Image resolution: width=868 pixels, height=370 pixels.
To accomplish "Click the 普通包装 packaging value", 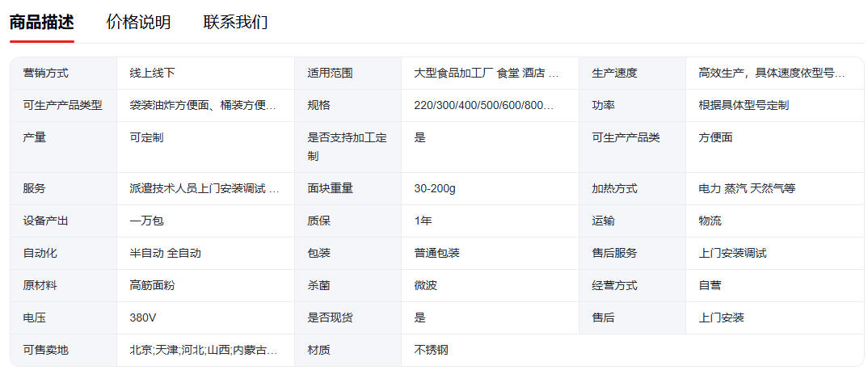I will click(436, 253).
